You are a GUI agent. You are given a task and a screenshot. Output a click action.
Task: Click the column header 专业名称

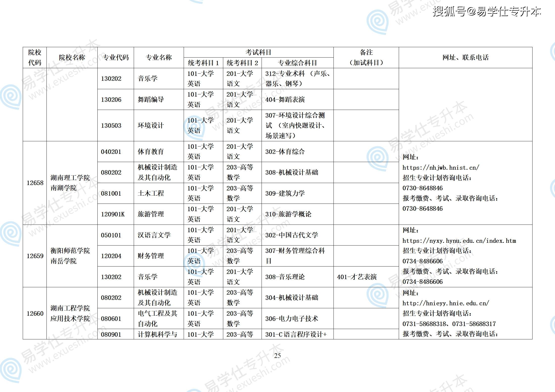[159, 58]
